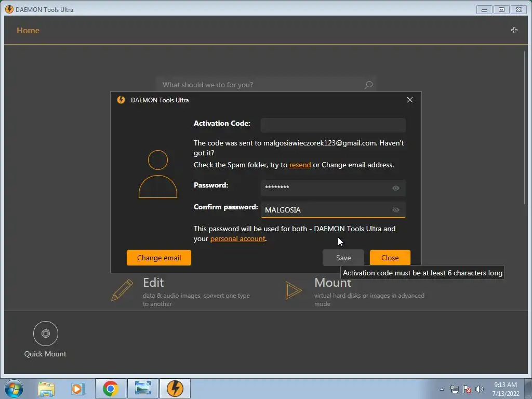Click the Edit pencil icon
This screenshot has width=532, height=399.
[122, 290]
